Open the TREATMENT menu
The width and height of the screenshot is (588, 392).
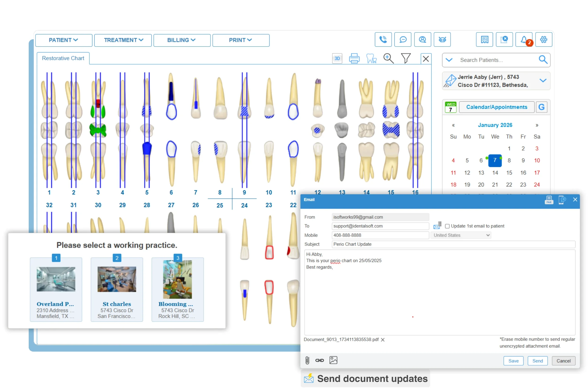pyautogui.click(x=123, y=40)
